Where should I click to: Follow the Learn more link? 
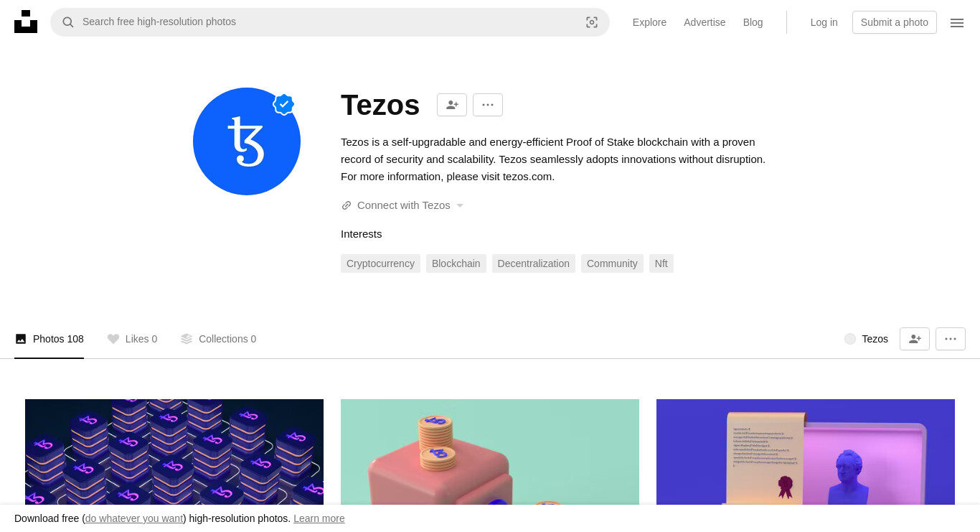pyautogui.click(x=319, y=518)
